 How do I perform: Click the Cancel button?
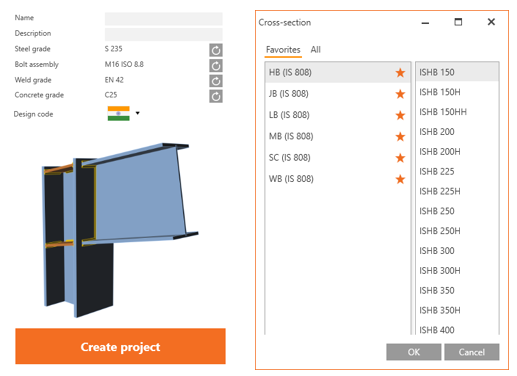(472, 352)
